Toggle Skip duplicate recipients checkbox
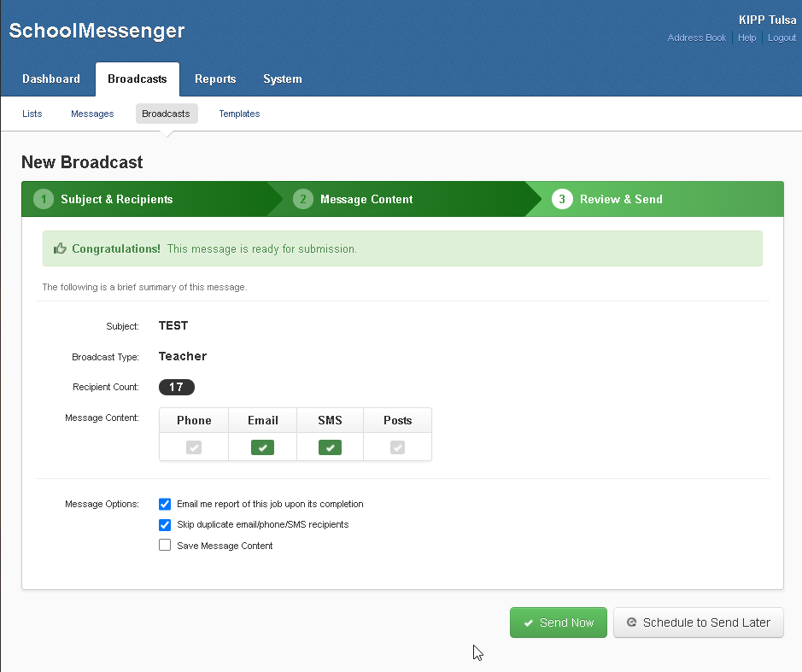Screen dimensions: 802x672 [166, 524]
